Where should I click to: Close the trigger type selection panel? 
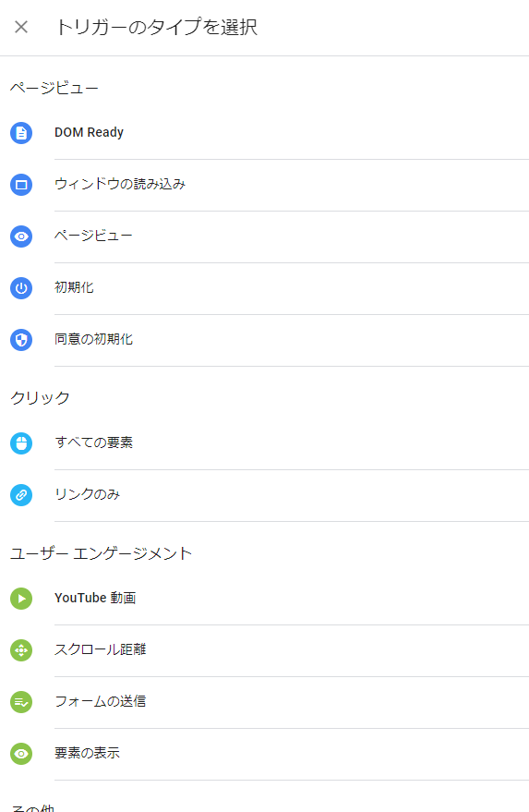[21, 27]
